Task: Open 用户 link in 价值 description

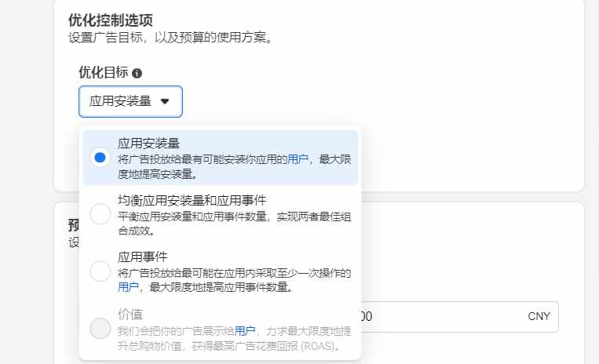Action: pos(244,331)
